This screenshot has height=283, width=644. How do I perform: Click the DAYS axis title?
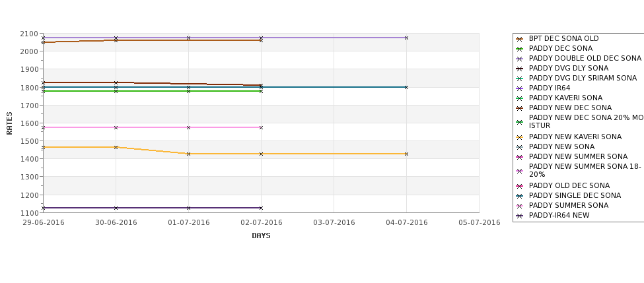[x=261, y=236]
